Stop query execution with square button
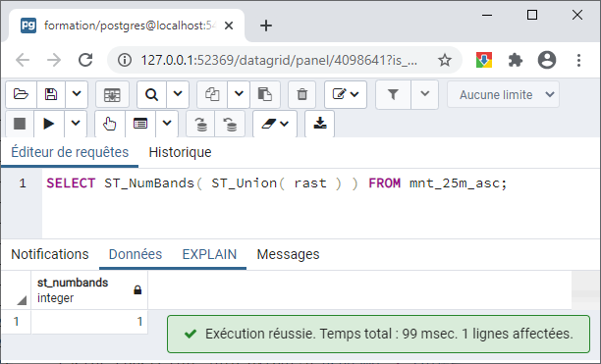The width and height of the screenshot is (601, 364). click(x=20, y=124)
